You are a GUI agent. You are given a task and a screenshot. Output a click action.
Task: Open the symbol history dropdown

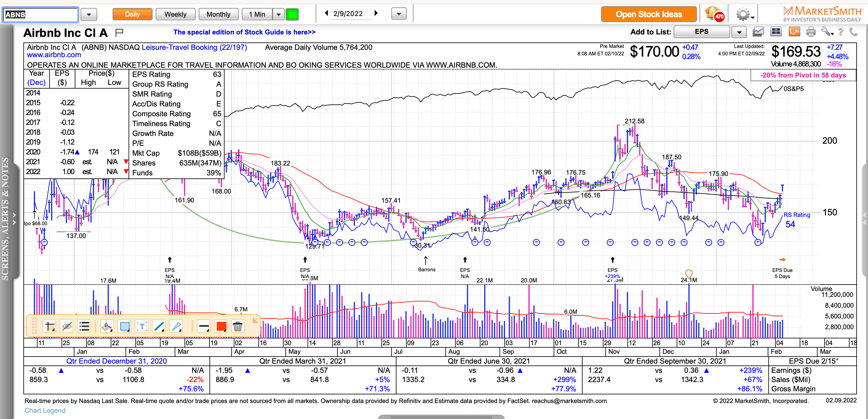pos(89,14)
